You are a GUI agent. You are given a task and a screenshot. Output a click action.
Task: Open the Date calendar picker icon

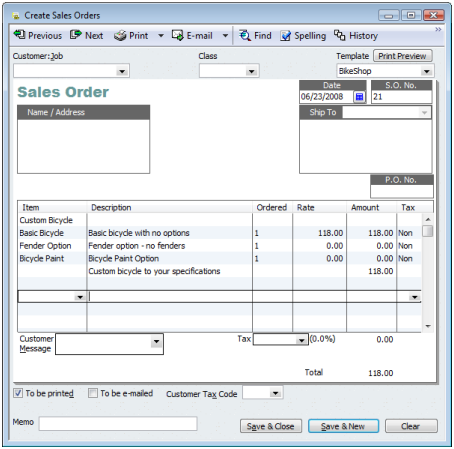359,97
